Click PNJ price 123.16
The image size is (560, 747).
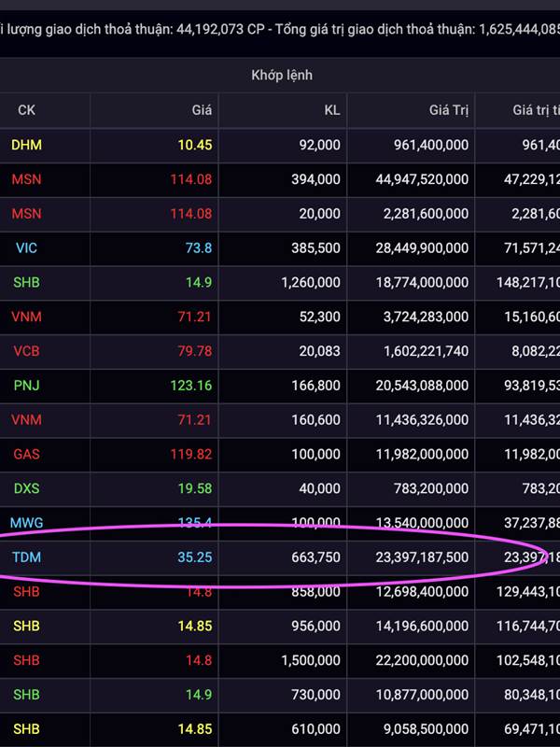[191, 385]
